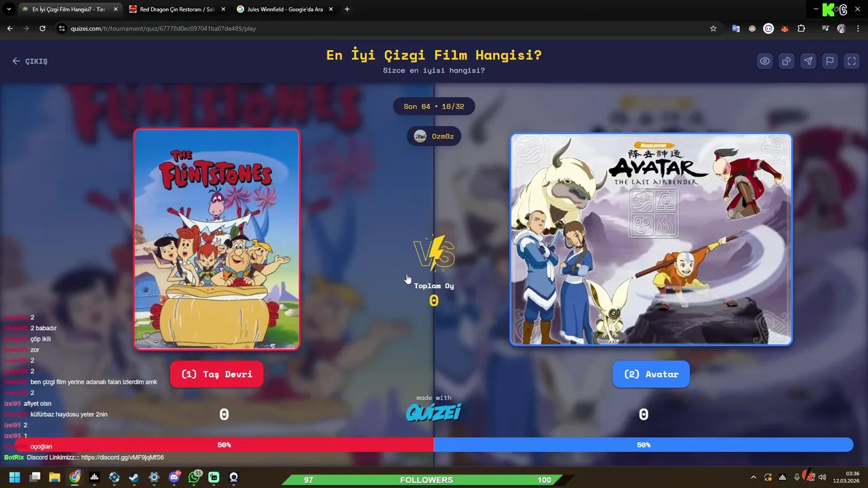Open a new browser tab
The width and height of the screenshot is (868, 488).
347,9
